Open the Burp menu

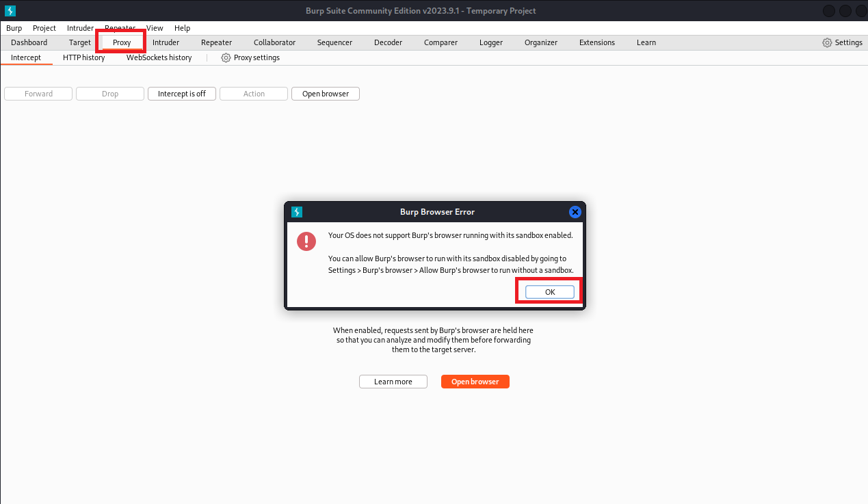pyautogui.click(x=14, y=28)
